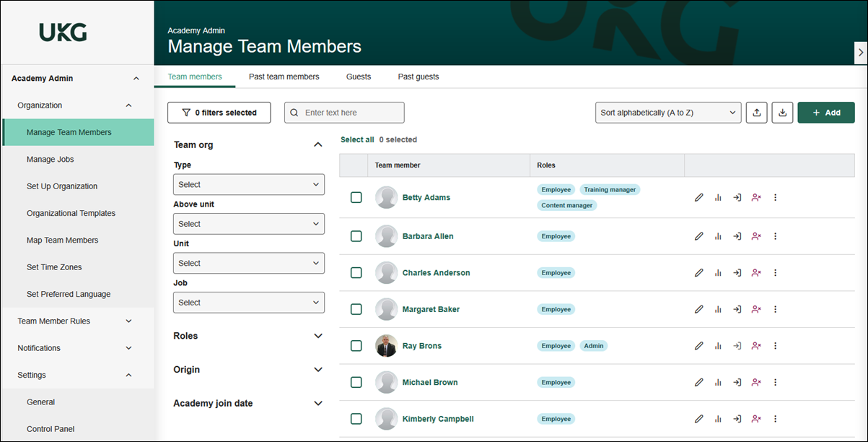Image resolution: width=868 pixels, height=442 pixels.
Task: Open Betty Adams profile link
Action: point(426,198)
